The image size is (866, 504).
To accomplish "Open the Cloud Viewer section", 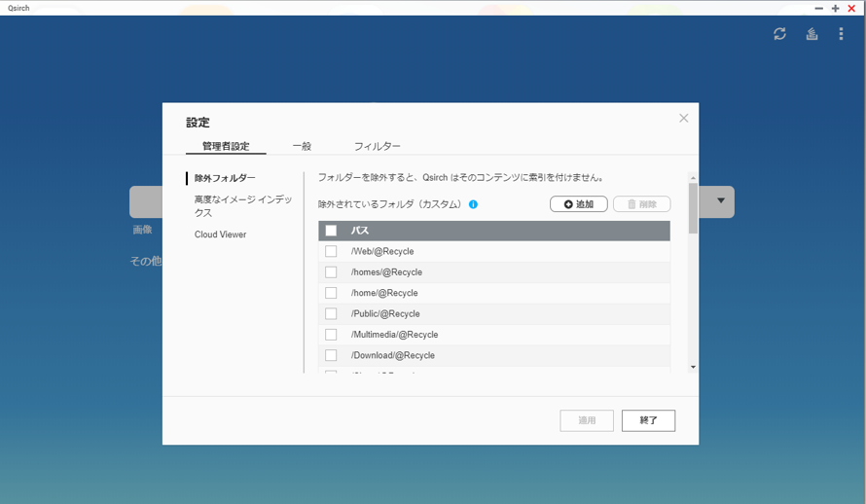I will [220, 234].
